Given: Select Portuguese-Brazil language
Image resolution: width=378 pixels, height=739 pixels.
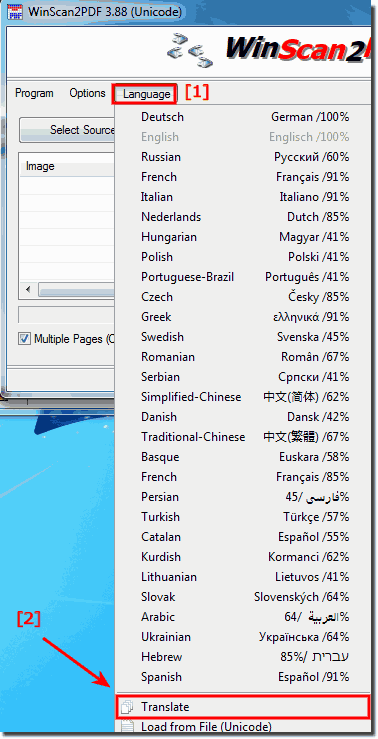Looking at the screenshot, I should click(x=242, y=277).
